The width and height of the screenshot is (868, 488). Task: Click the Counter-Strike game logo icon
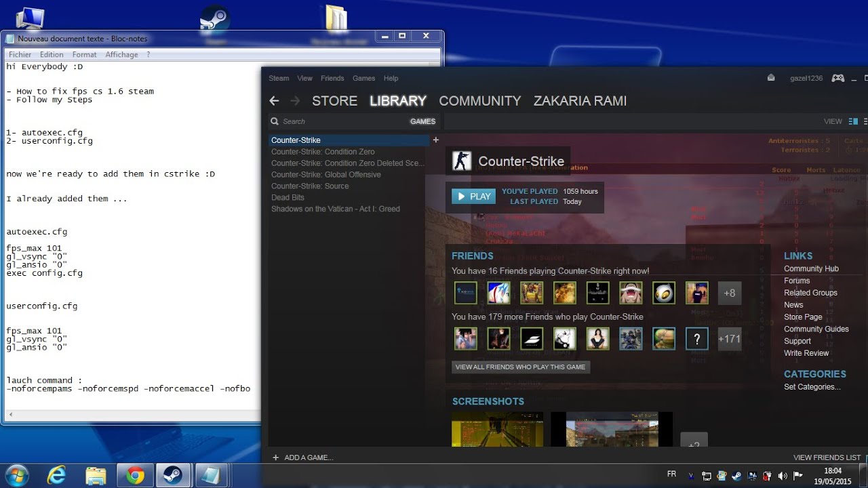coord(462,161)
